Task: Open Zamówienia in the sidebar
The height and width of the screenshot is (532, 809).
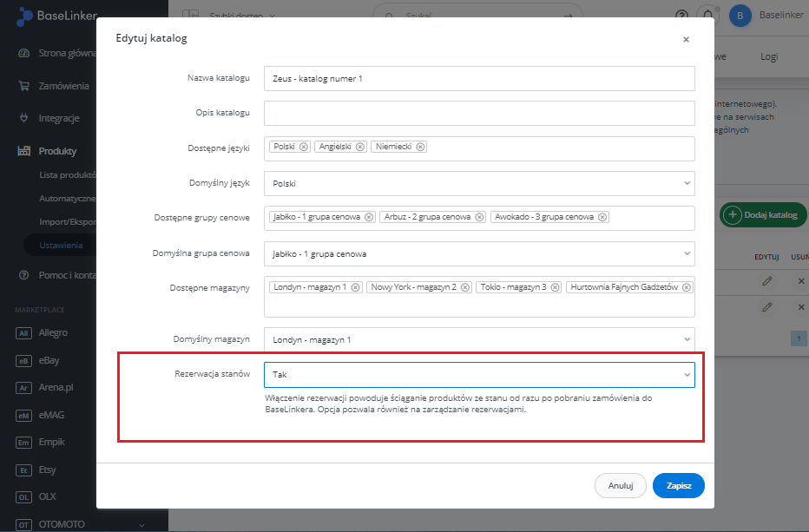Action: [x=62, y=86]
